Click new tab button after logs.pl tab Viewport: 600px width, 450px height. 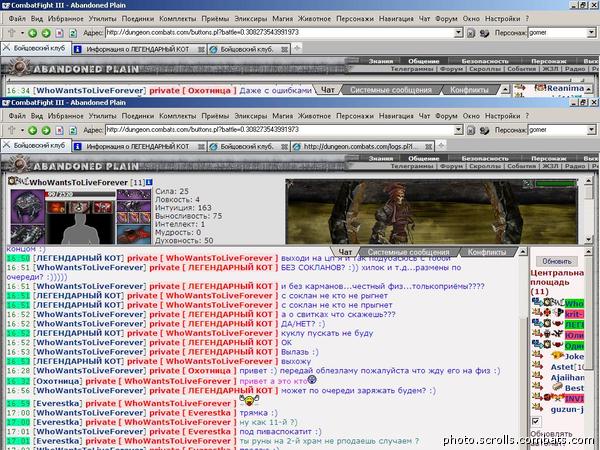(441, 146)
